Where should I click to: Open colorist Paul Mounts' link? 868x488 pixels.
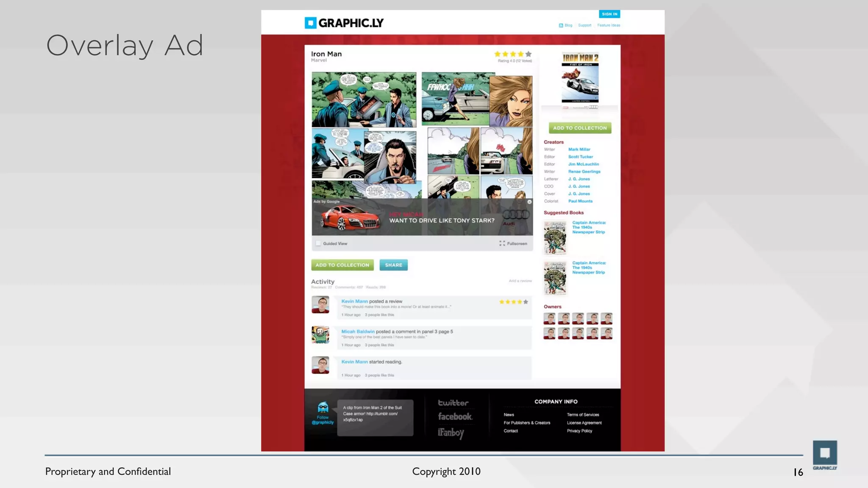(580, 201)
